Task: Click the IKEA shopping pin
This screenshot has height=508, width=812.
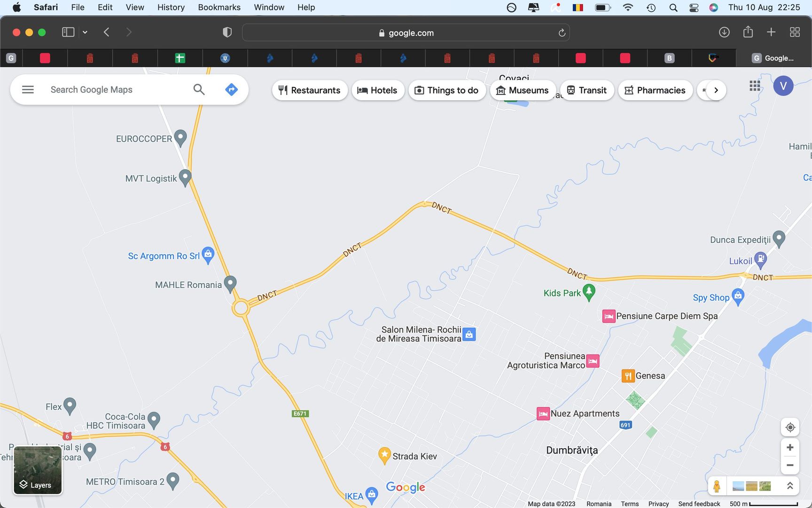Action: [372, 495]
